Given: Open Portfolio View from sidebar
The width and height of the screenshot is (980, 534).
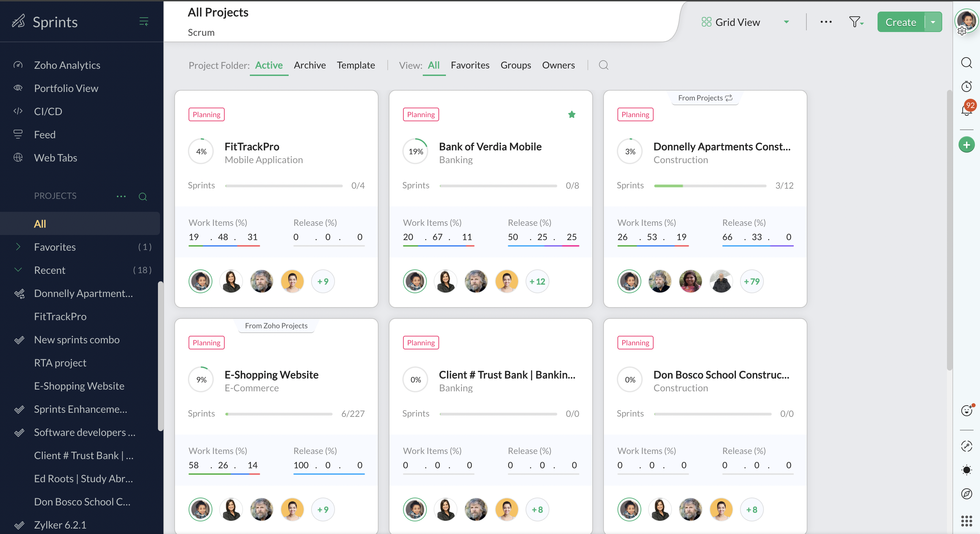Looking at the screenshot, I should point(66,88).
